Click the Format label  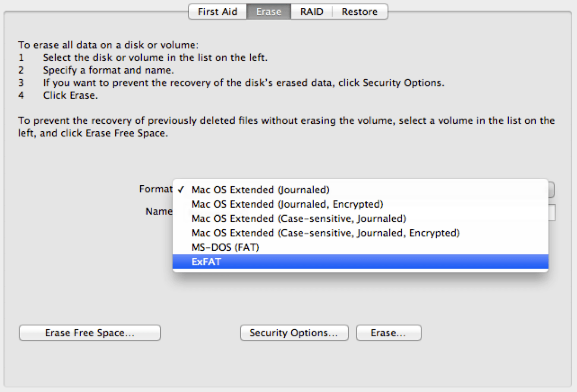(x=155, y=189)
